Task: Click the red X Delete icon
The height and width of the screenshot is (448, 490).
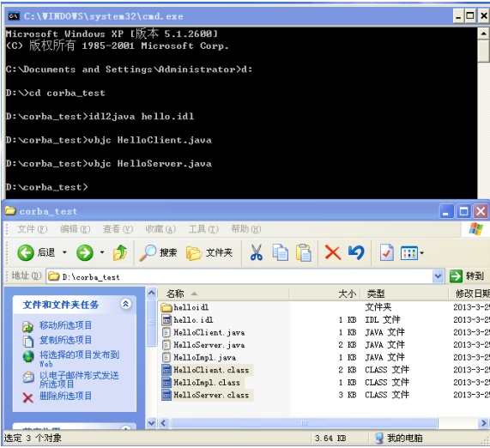Action: point(332,252)
